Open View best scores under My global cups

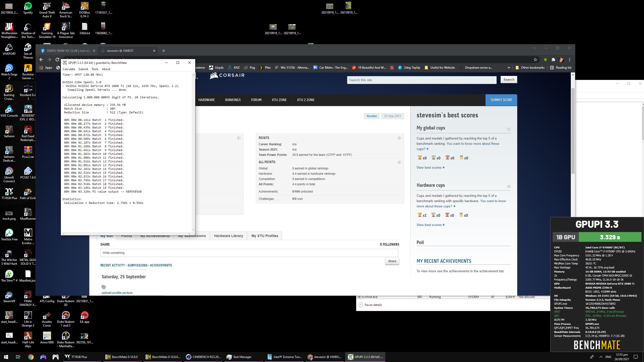430,168
